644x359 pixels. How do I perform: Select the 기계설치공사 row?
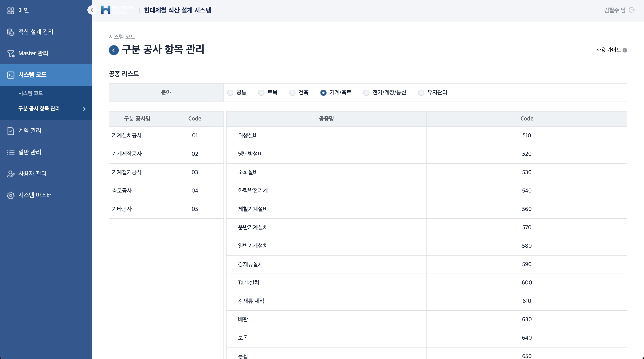(127, 135)
